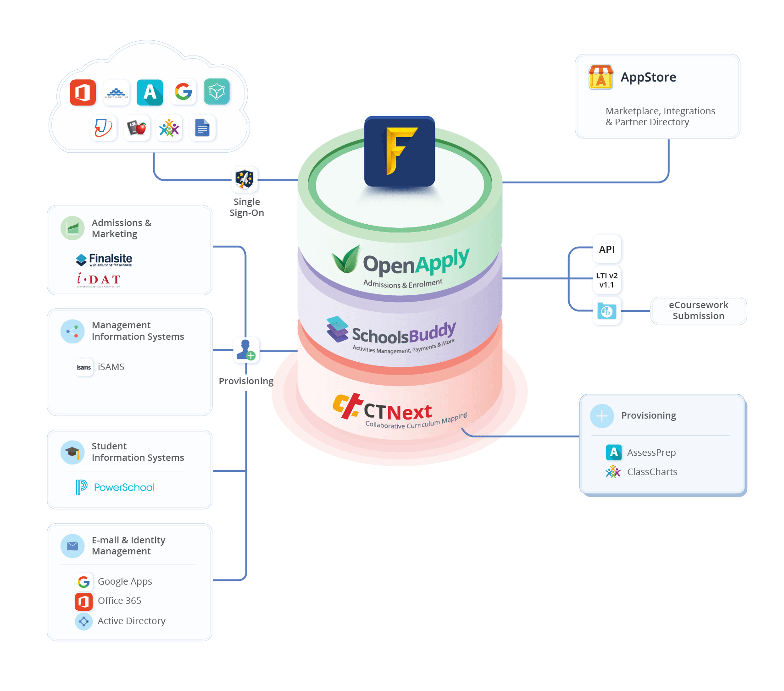
Task: Click the Management Information Systems share icon
Action: click(72, 331)
